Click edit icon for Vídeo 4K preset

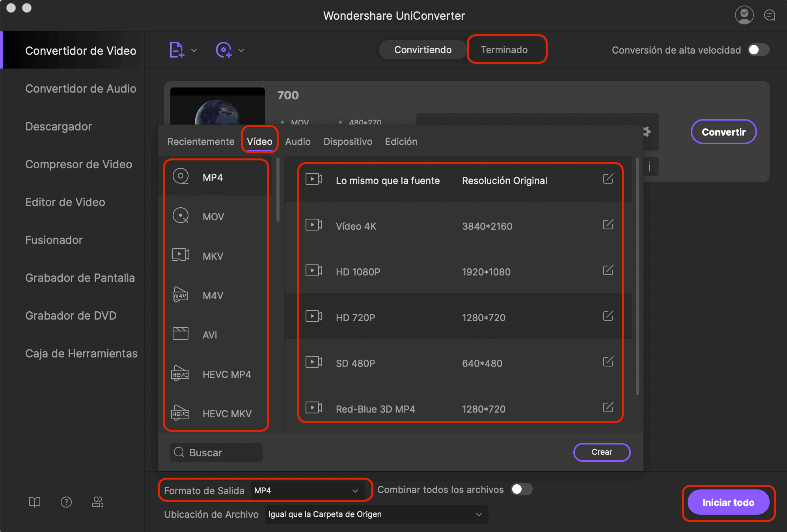click(608, 225)
